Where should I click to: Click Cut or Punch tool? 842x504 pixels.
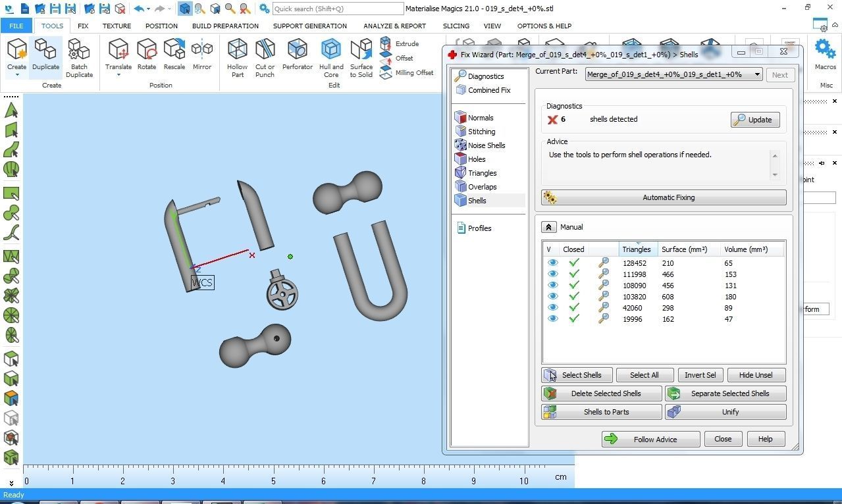[265, 58]
